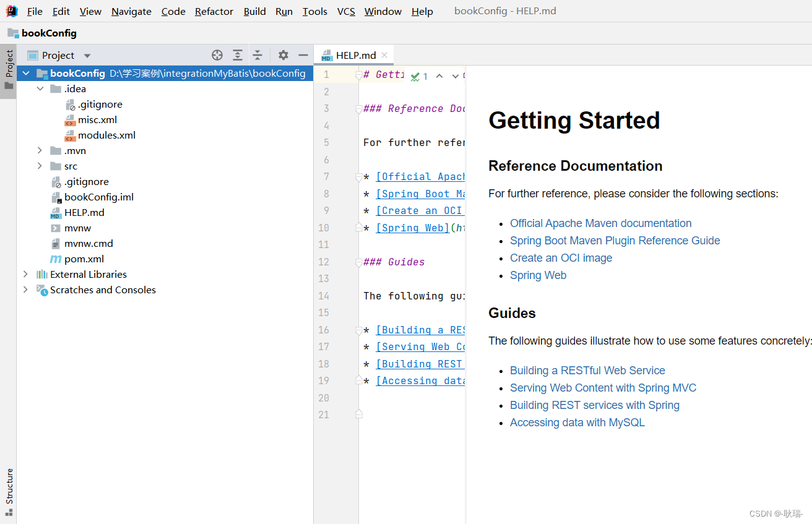Open the Tools menu
Viewport: 812px width, 524px height.
click(x=315, y=12)
